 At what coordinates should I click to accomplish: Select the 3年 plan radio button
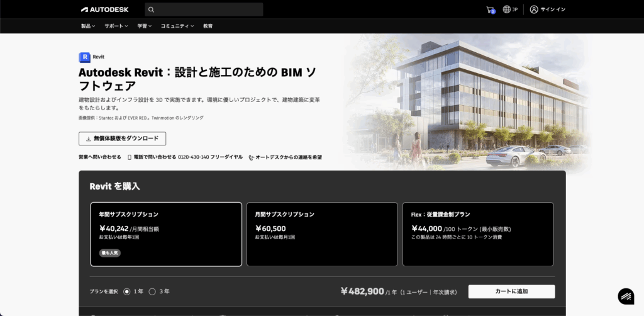[152, 291]
